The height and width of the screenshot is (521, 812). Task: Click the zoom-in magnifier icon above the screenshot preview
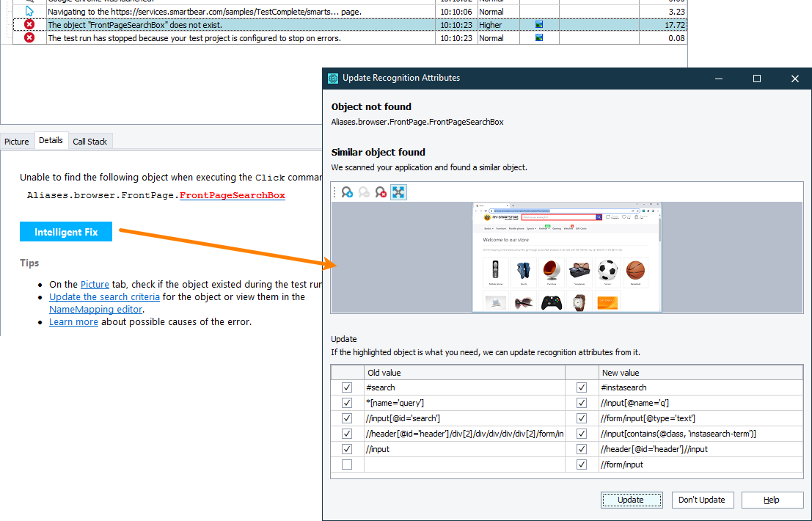(x=347, y=192)
